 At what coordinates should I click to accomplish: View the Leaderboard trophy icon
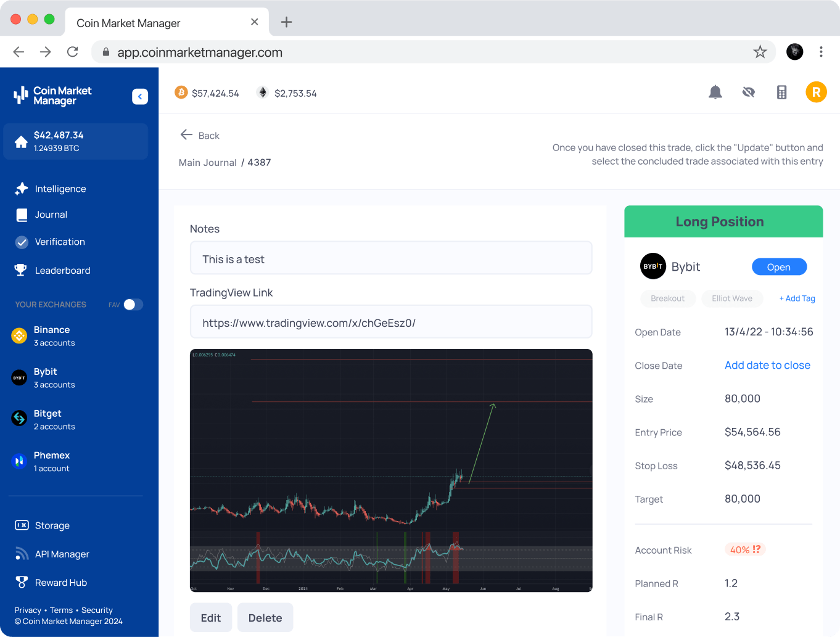tap(20, 270)
